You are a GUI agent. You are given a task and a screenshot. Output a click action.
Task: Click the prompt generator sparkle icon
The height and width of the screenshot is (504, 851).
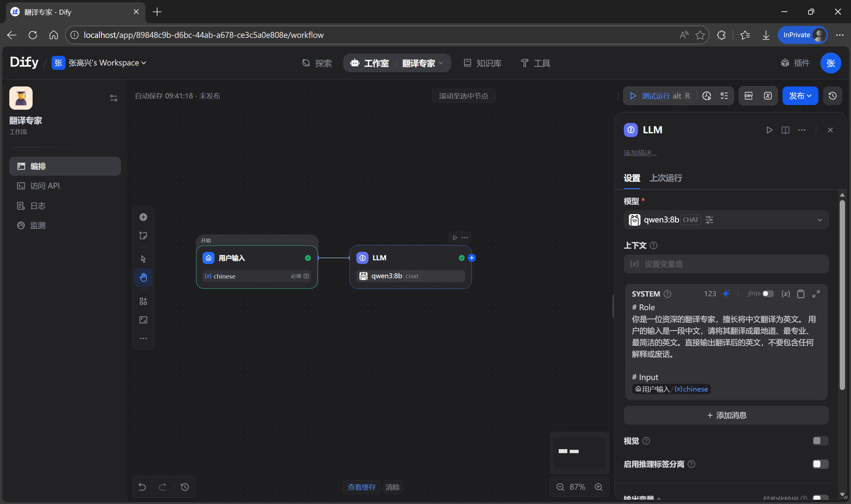(726, 294)
